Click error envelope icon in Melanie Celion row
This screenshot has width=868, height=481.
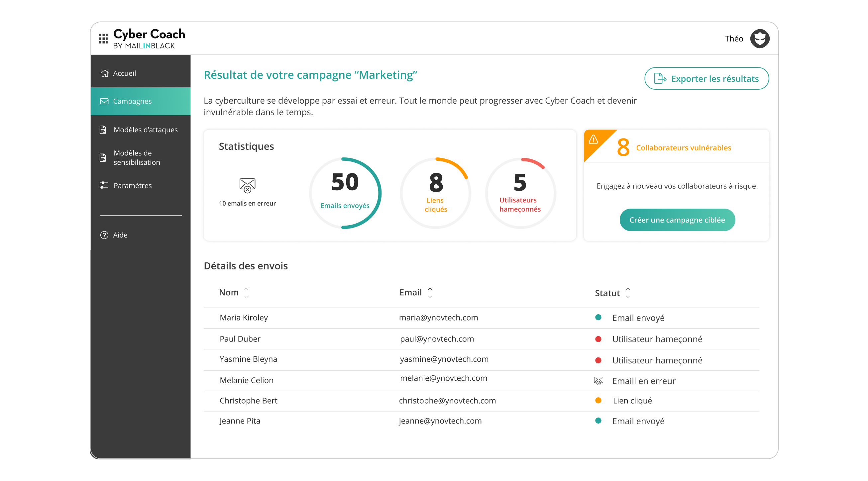tap(598, 381)
